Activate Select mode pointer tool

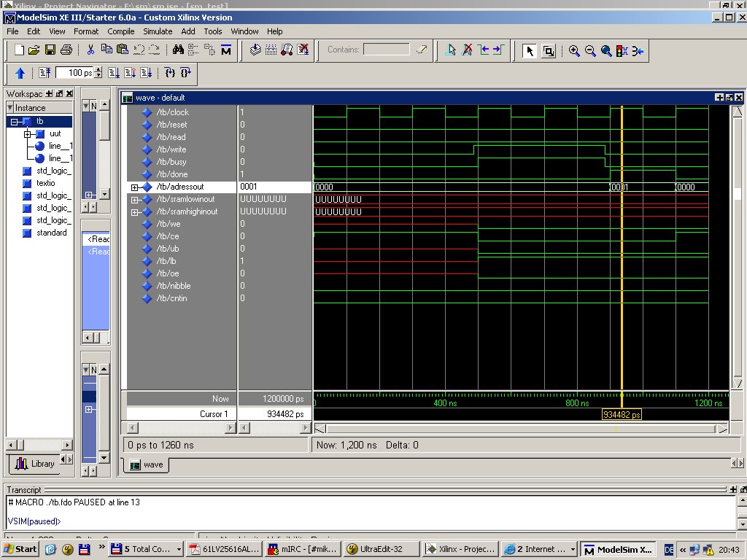[530, 50]
